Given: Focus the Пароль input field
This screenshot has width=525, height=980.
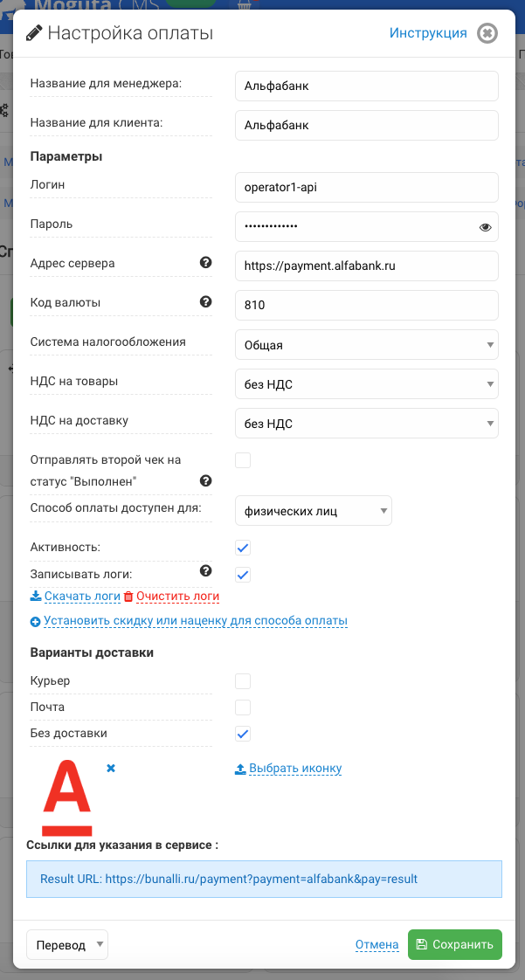Looking at the screenshot, I should [x=367, y=227].
